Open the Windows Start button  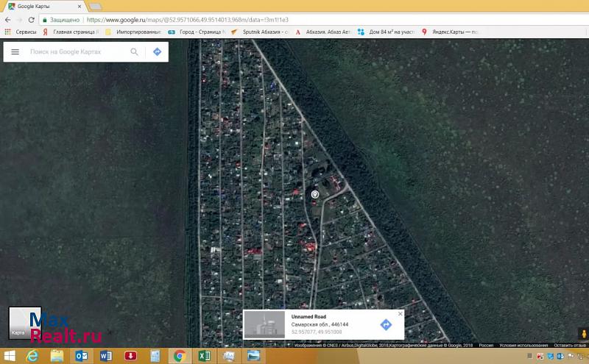coord(9,356)
